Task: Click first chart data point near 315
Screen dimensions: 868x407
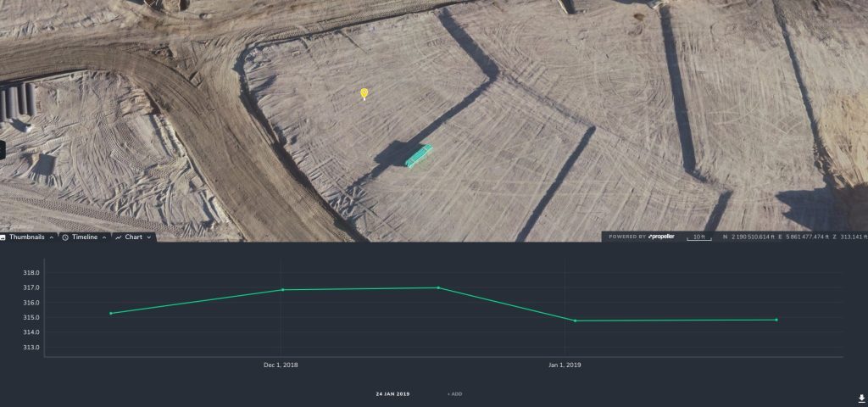Action: click(111, 314)
